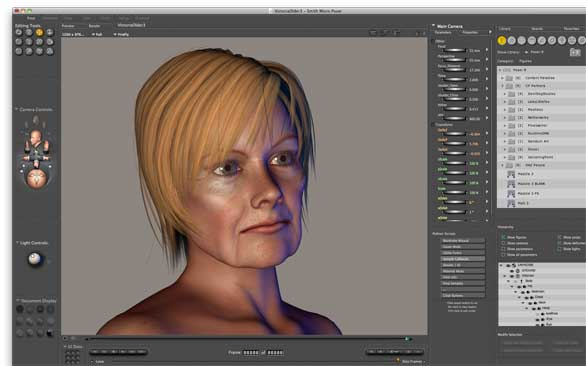Select the highlighted yellow Translate/Pull tool

[39, 33]
